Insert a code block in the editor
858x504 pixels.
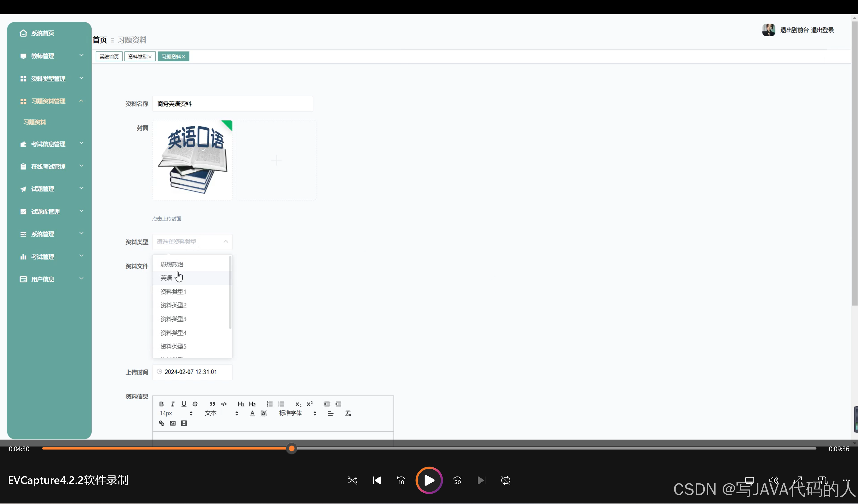click(224, 404)
